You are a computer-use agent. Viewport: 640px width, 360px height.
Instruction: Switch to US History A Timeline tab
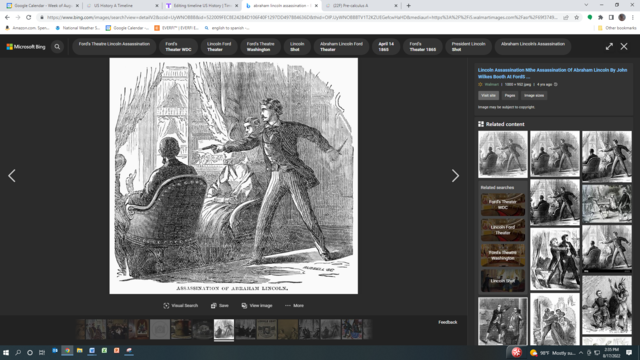121,6
